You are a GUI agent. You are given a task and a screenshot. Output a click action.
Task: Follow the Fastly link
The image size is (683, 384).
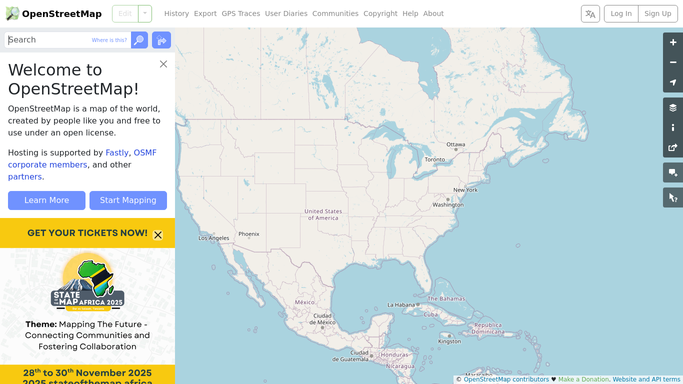[117, 153]
